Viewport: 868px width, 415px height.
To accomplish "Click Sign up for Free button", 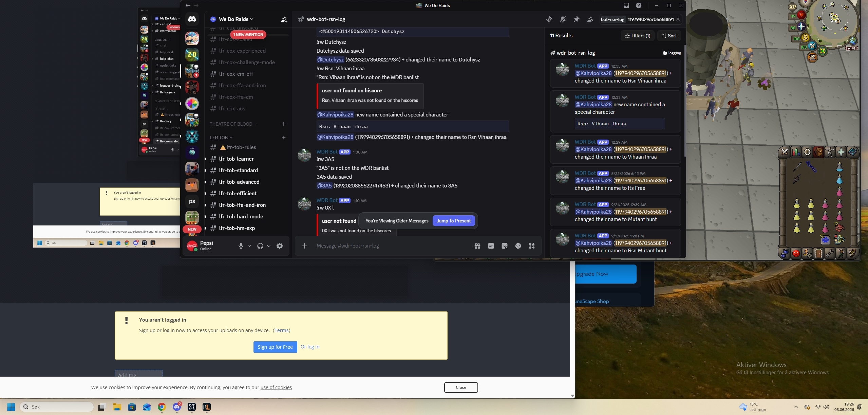I will point(275,347).
